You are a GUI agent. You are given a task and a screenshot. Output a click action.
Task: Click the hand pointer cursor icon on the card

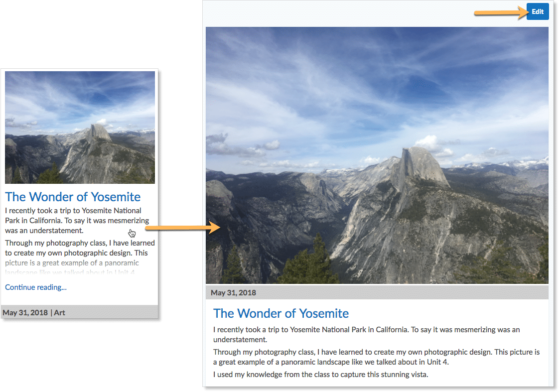pyautogui.click(x=132, y=233)
